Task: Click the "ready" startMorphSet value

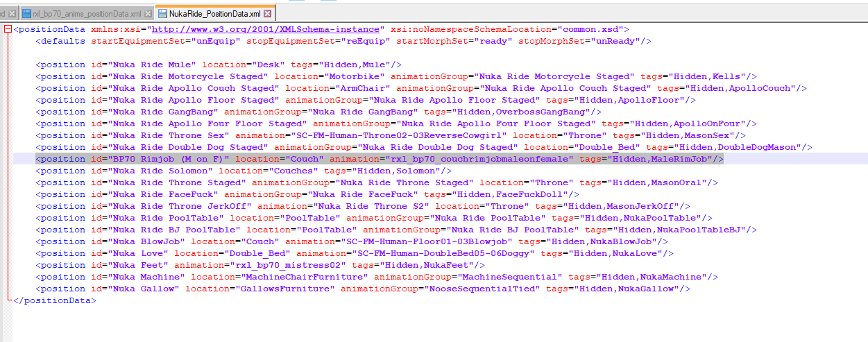Action: (x=491, y=42)
